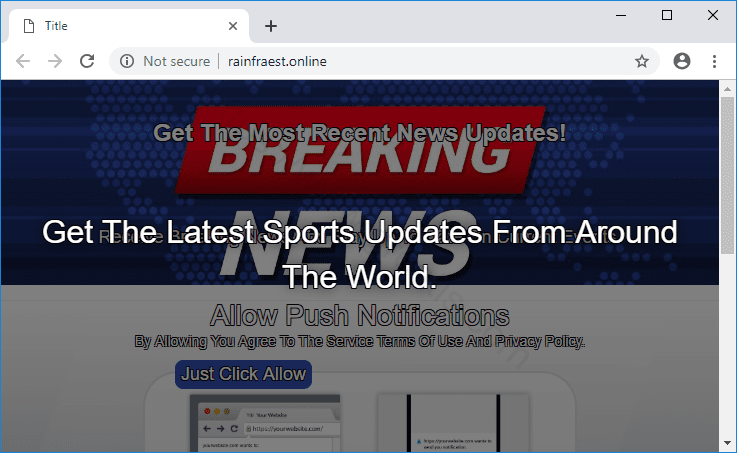737x453 pixels.
Task: Reload the current page
Action: coord(87,61)
